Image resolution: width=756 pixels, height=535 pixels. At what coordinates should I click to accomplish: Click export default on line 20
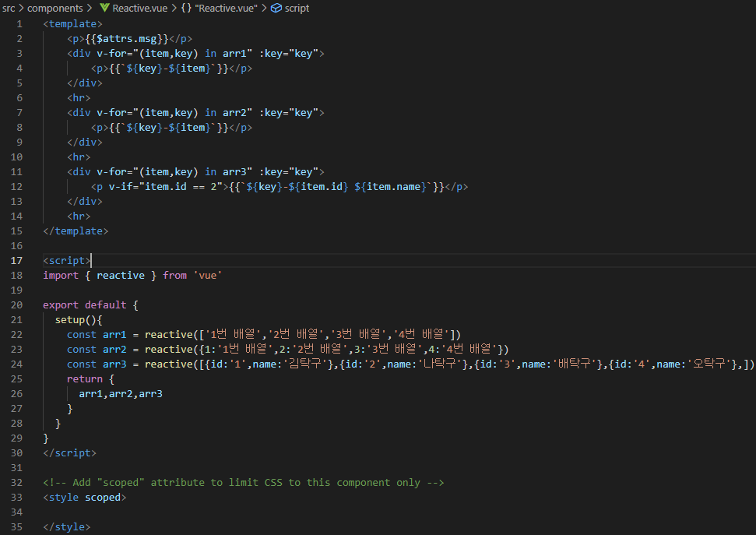(84, 305)
